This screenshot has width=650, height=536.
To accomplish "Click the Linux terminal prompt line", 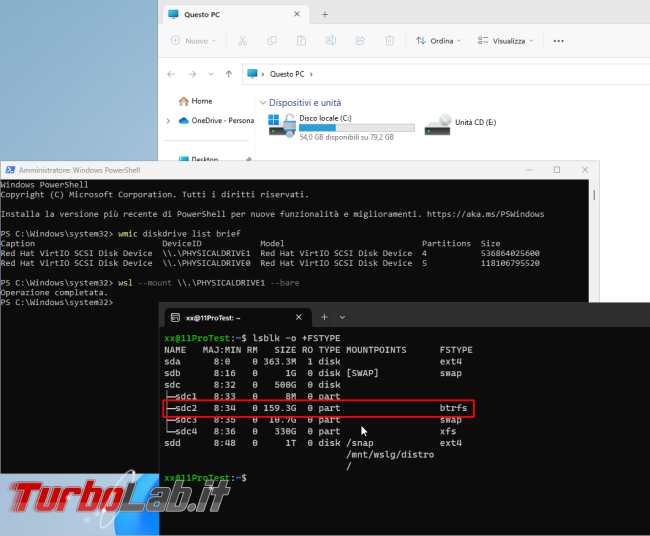I will coord(206,478).
